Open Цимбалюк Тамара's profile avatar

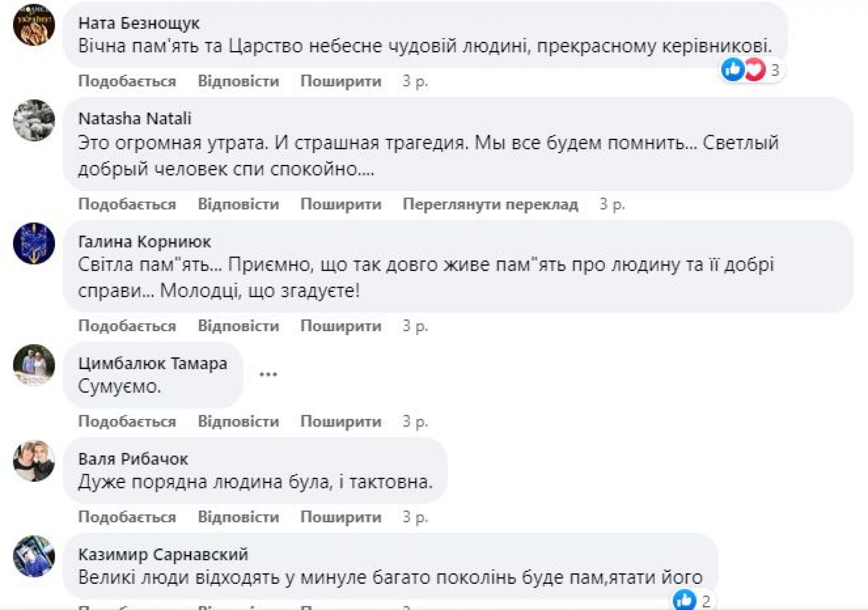[x=34, y=365]
